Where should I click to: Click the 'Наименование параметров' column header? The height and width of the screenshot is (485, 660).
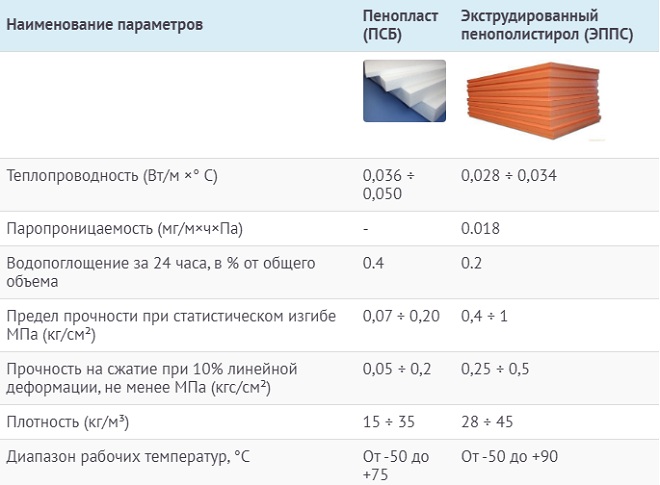tap(104, 24)
